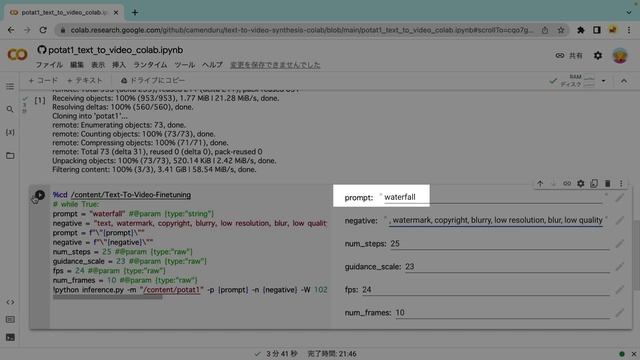The width and height of the screenshot is (640, 360).
Task: Click the address bar URL
Action: click(302, 30)
